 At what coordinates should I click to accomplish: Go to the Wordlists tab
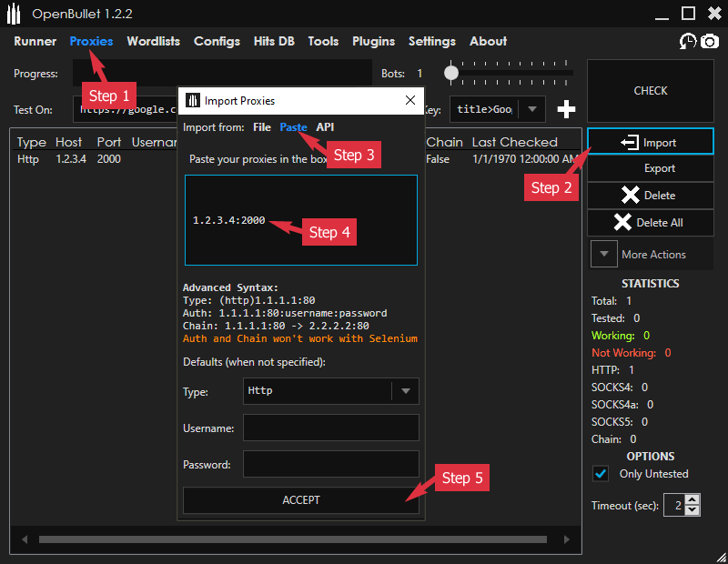click(153, 41)
